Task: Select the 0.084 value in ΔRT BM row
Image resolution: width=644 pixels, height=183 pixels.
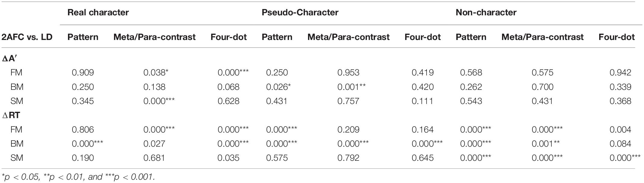Action: (620, 144)
